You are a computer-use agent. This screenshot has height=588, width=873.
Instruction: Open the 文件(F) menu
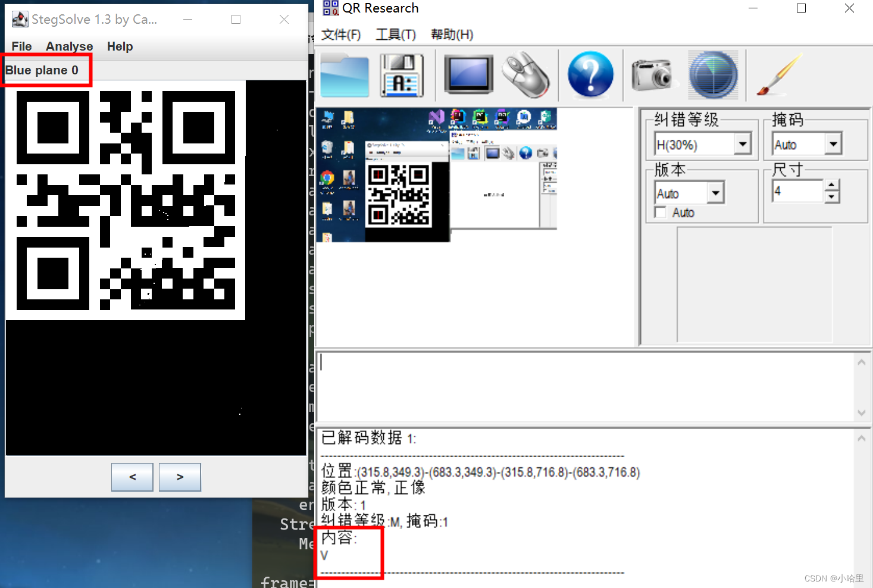[341, 35]
